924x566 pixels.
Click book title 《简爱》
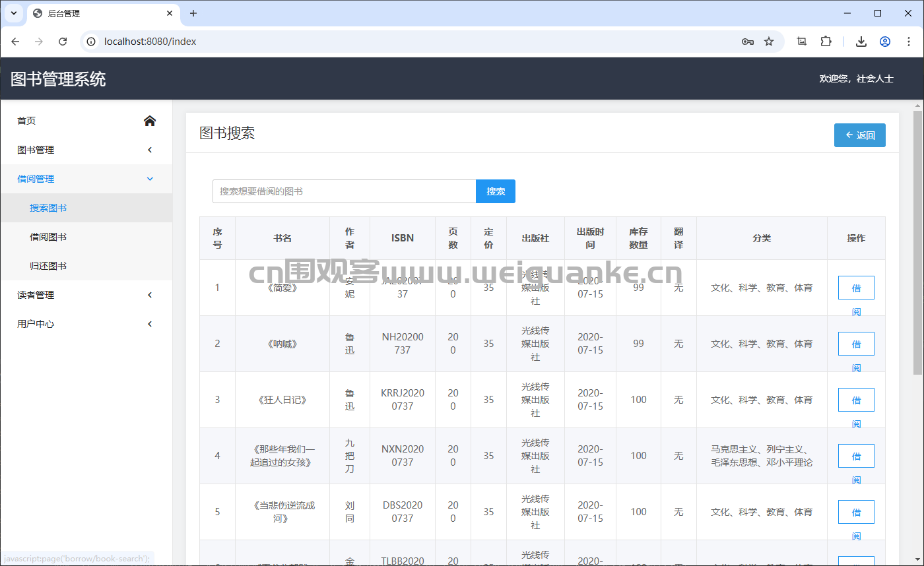282,288
